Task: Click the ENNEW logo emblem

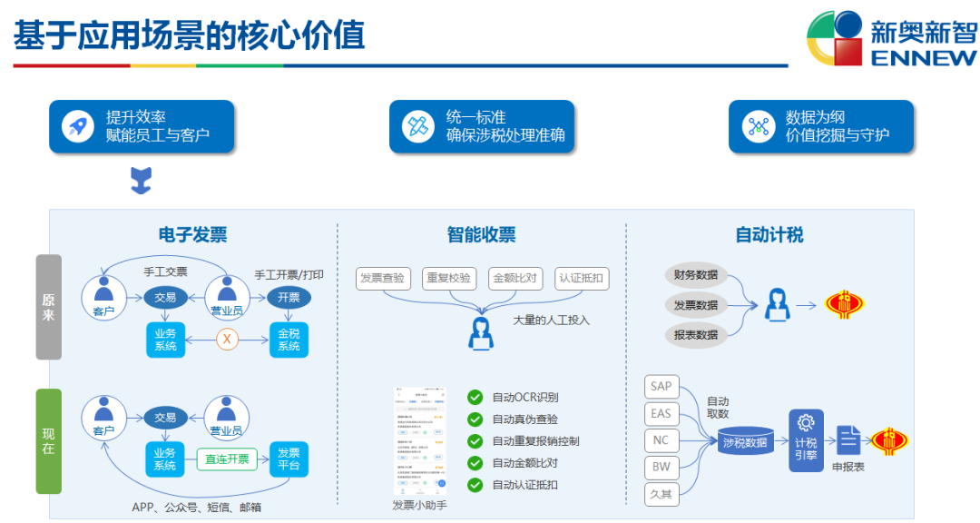Action: tap(835, 38)
